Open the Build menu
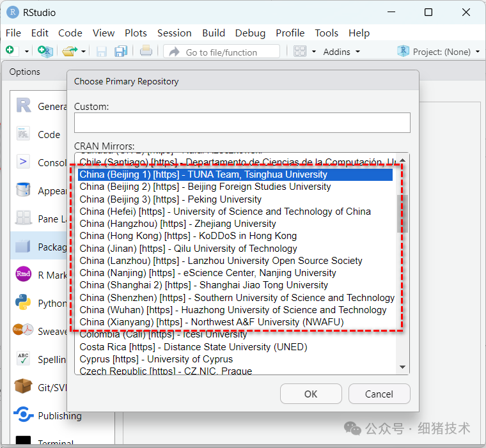The height and width of the screenshot is (448, 486). [214, 33]
